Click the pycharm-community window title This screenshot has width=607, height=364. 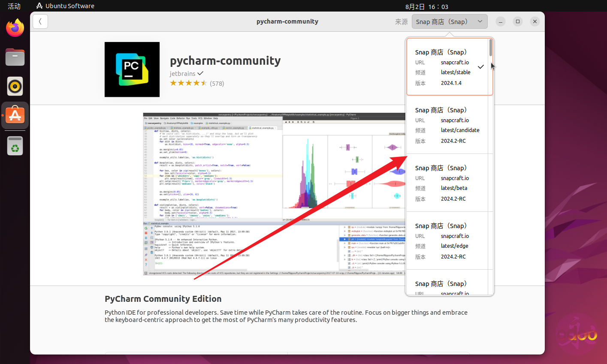pyautogui.click(x=287, y=21)
